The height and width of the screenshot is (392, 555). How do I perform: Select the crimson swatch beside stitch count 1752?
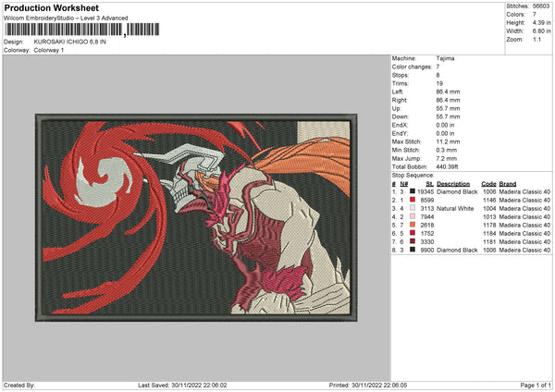tap(413, 233)
